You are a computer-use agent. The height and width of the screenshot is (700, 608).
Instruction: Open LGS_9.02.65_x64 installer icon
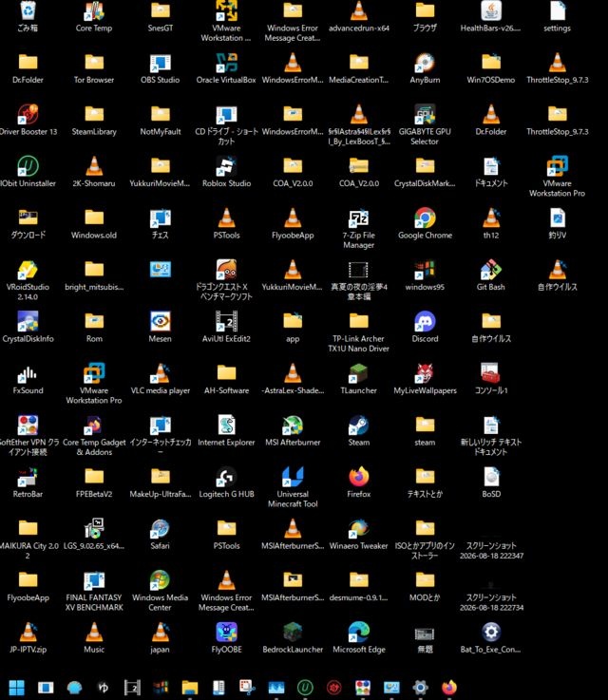(x=94, y=529)
